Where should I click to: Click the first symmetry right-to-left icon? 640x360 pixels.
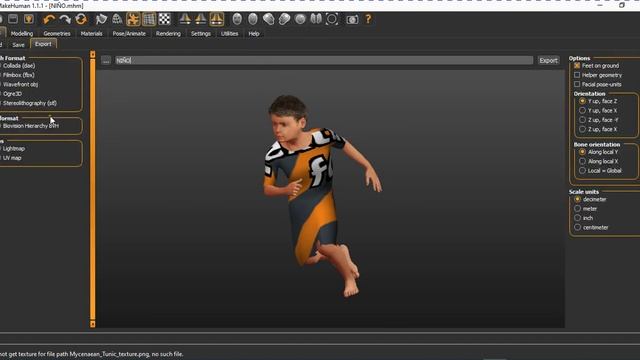pyautogui.click(x=185, y=19)
